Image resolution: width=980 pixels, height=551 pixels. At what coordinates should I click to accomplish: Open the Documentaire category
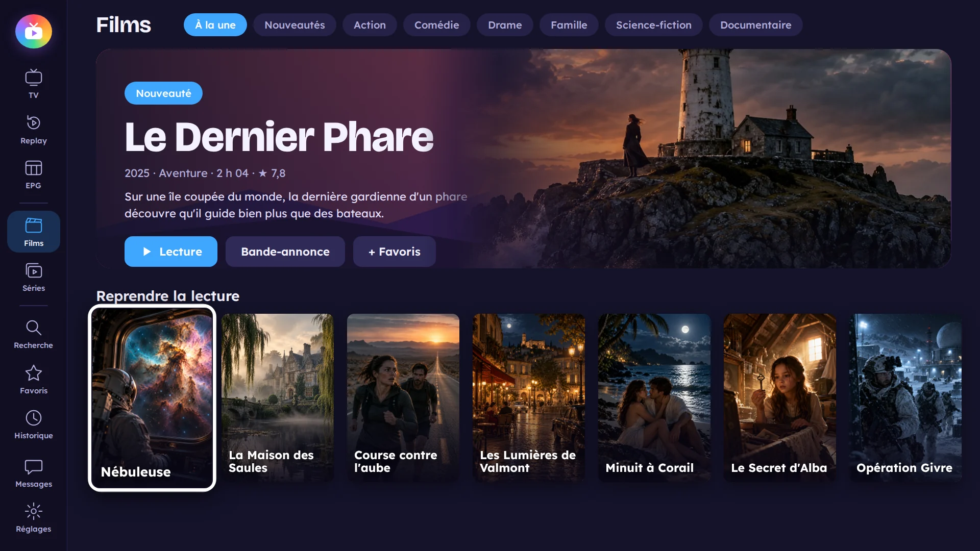click(755, 25)
